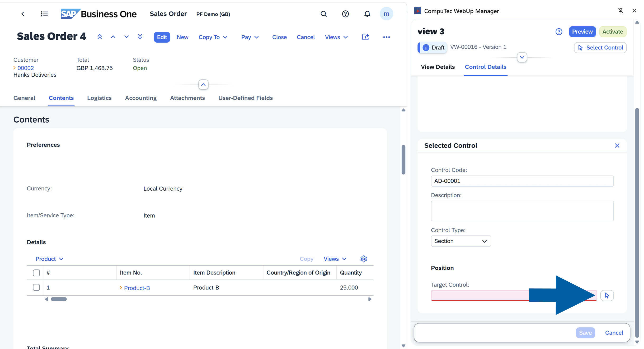The width and height of the screenshot is (644, 349).
Task: Select the checkbox for row 1
Action: 36,287
